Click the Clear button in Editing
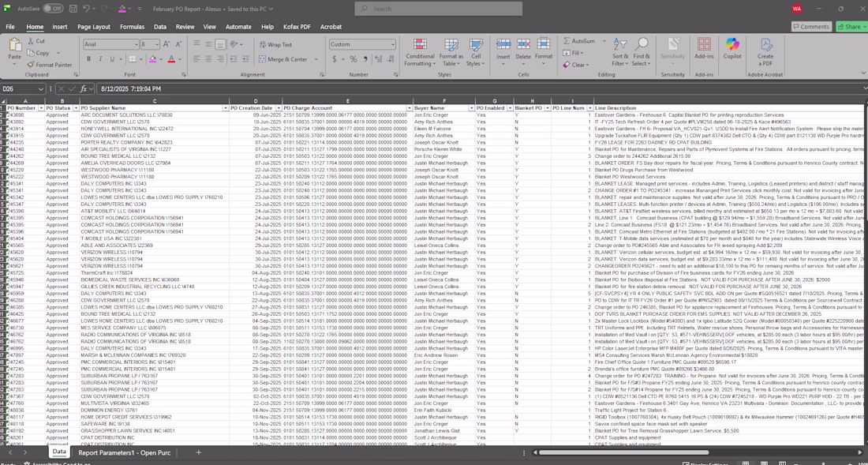 575,65
